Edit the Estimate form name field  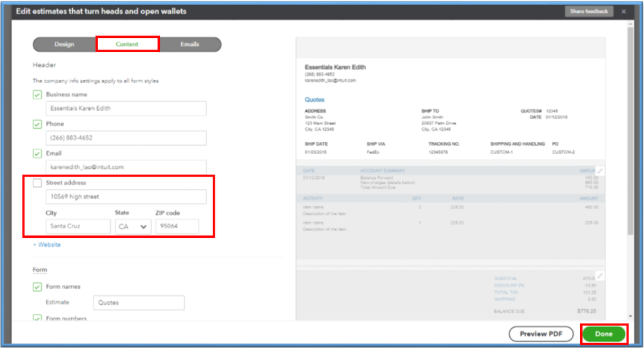point(139,303)
